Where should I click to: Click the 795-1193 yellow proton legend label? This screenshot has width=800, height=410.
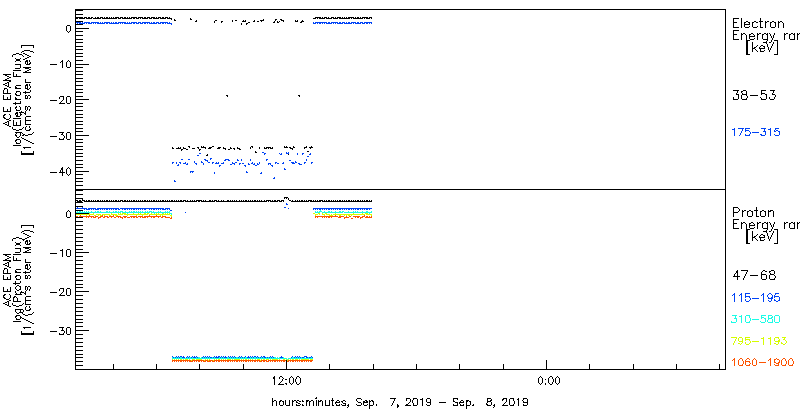760,341
